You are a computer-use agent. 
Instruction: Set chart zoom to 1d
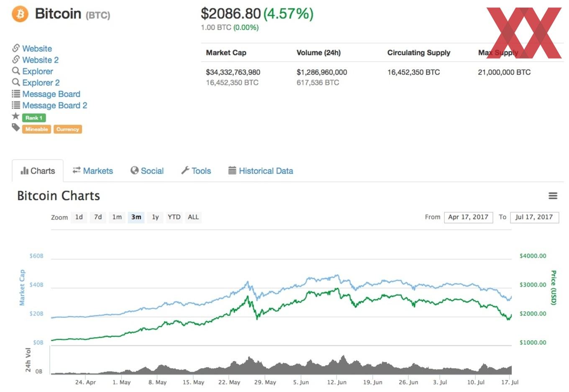(x=79, y=217)
